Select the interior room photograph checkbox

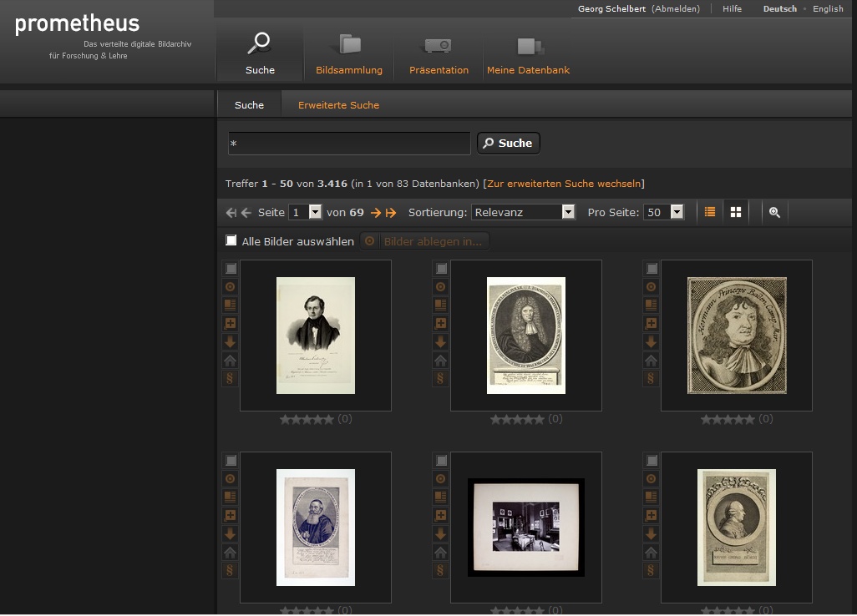point(441,461)
